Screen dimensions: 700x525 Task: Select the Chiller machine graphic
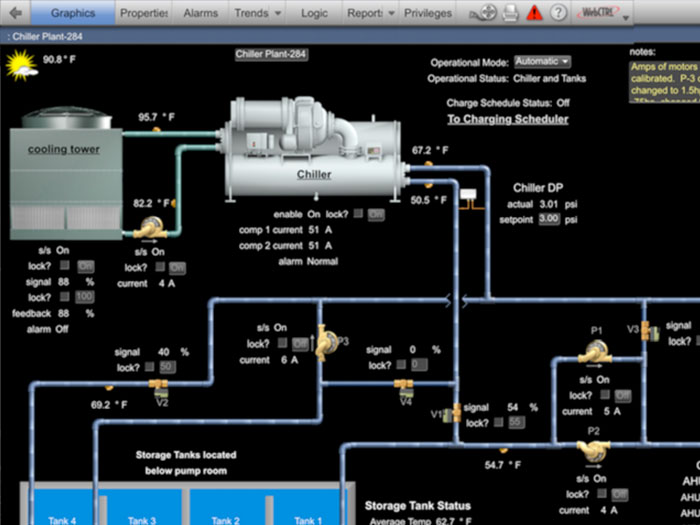[313, 150]
